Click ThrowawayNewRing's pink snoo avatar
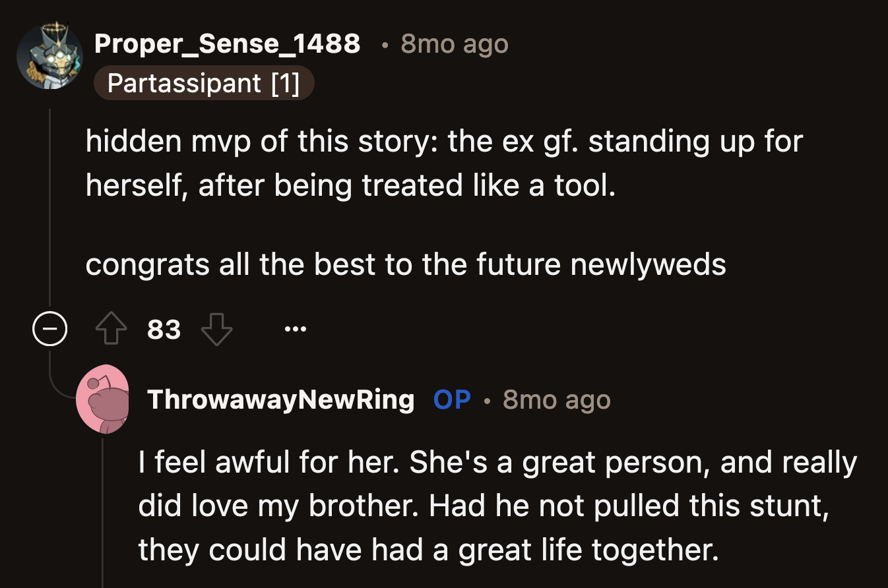Viewport: 888px width, 588px height. pos(104,399)
